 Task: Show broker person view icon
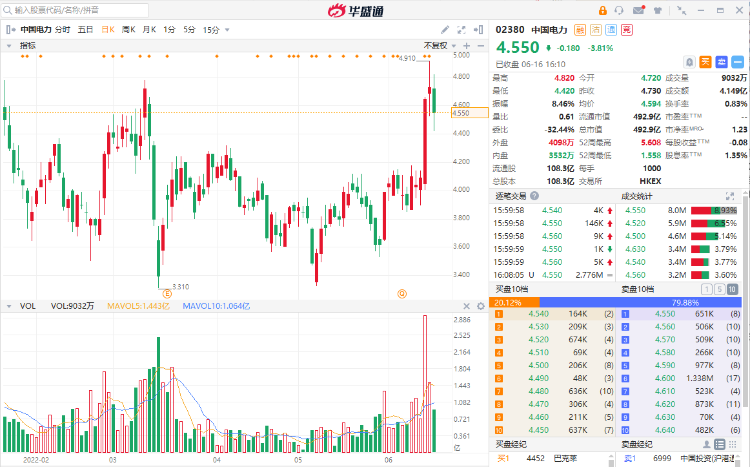[x=706, y=445]
